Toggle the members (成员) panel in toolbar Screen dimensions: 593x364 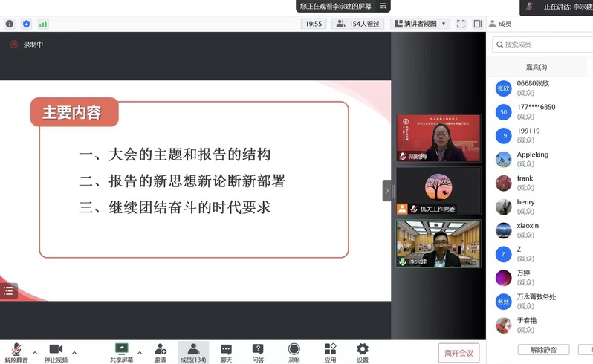[x=193, y=352]
